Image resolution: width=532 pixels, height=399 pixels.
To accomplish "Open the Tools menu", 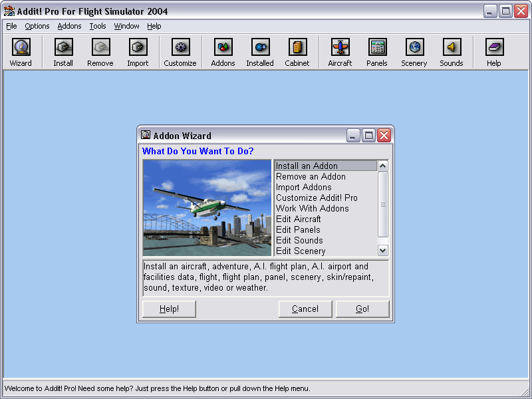I will (x=98, y=26).
